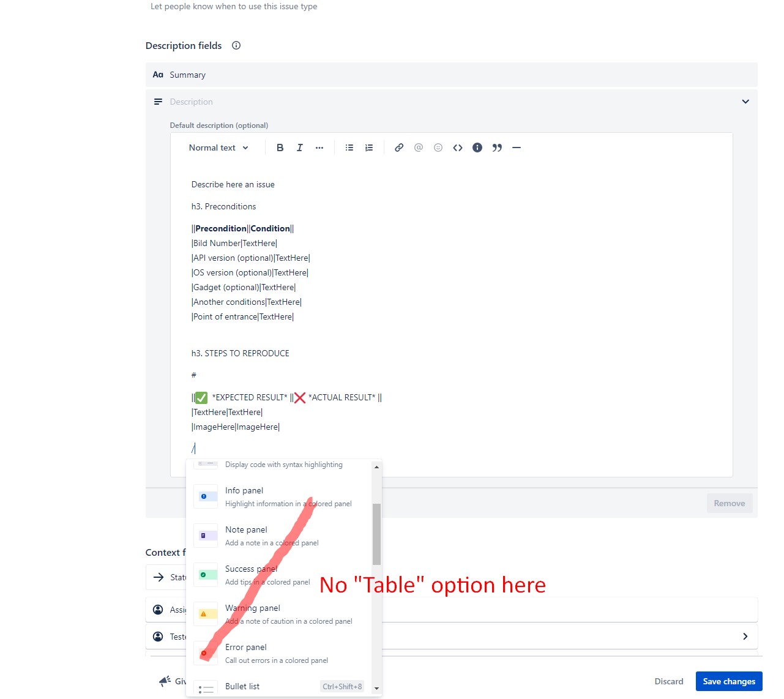Screen dimensions: 784x699
Task: Insert a blockquote from the toolbar
Action: (x=496, y=148)
